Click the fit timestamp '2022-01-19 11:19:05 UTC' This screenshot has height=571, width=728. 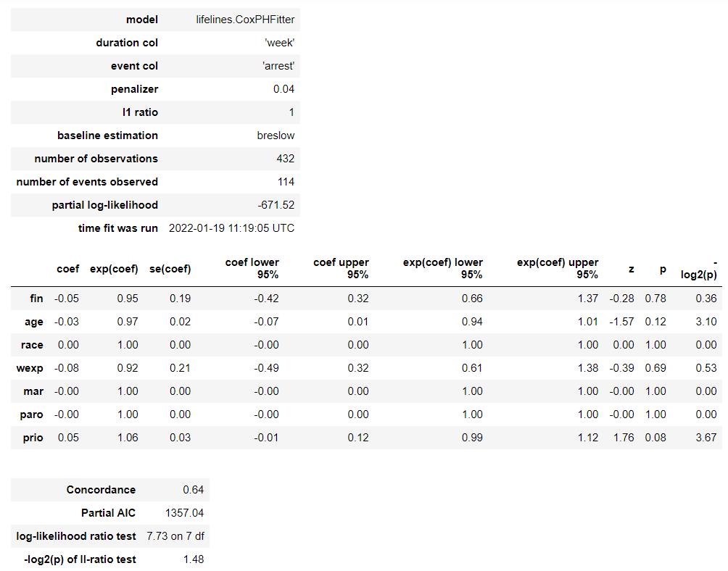(231, 228)
